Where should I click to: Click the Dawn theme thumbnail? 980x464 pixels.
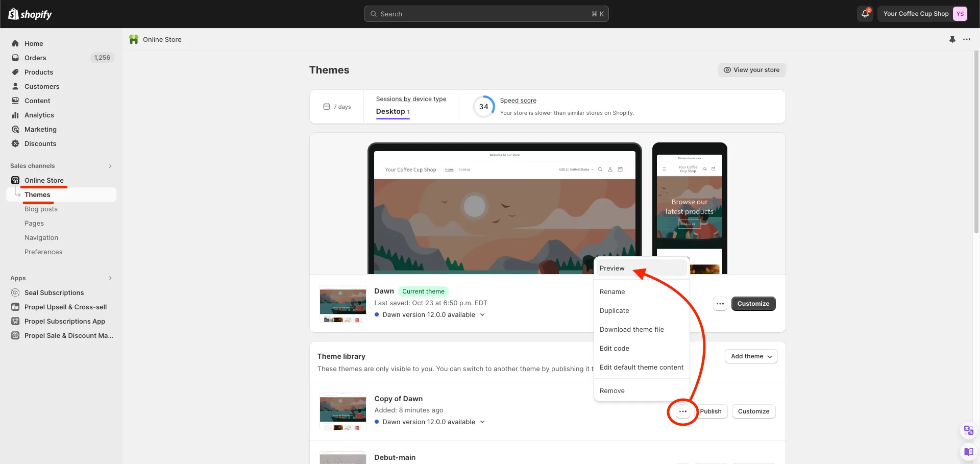click(x=343, y=304)
